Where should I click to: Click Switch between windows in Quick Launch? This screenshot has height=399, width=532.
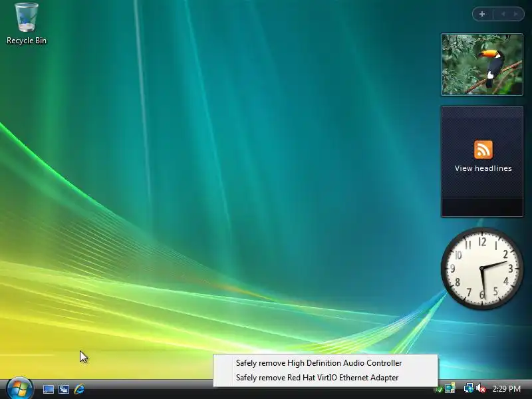click(x=63, y=389)
